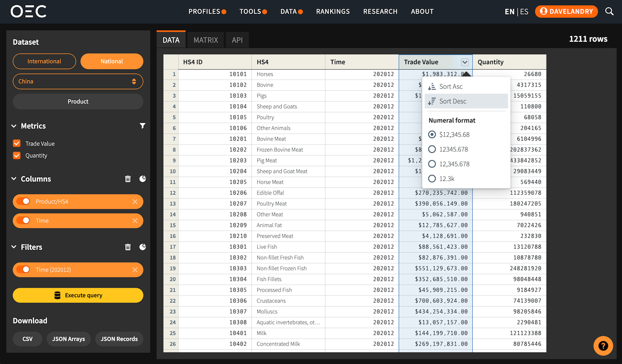Click the Trade Value column dropdown arrow
This screenshot has width=622, height=364.
point(465,62)
